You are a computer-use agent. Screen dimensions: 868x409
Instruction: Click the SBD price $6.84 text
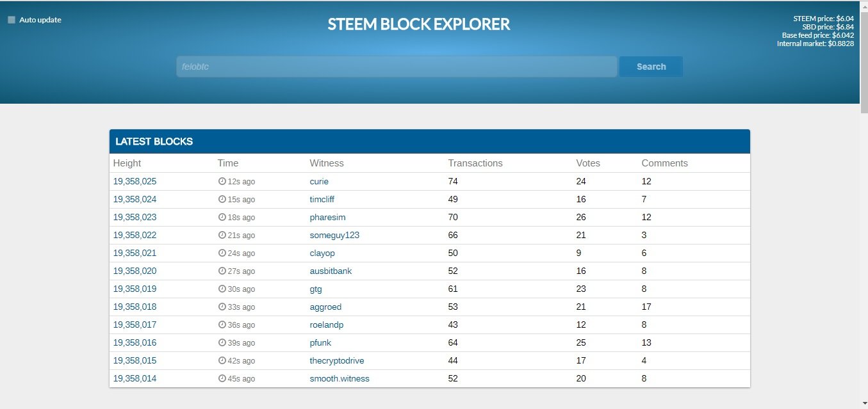point(828,27)
